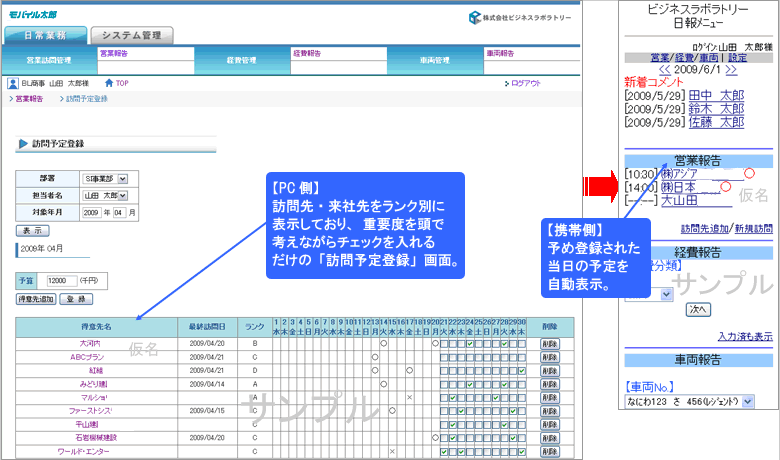780x460 pixels.
Task: Check day 25 for ABCプラン
Action: 478,357
